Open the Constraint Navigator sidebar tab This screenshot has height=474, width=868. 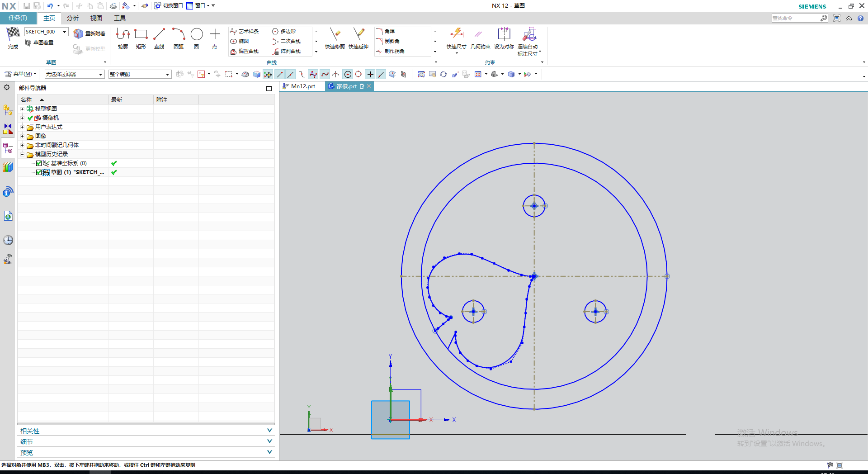(8, 129)
